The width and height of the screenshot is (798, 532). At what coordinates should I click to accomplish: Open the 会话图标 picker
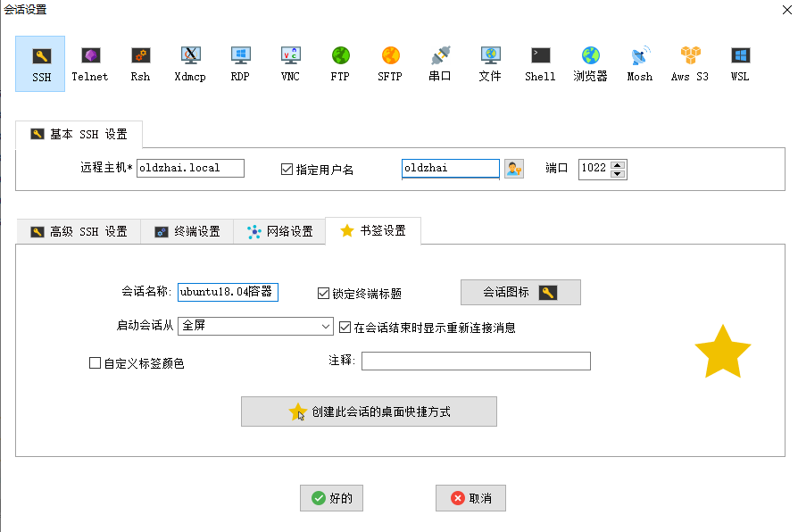tap(520, 292)
